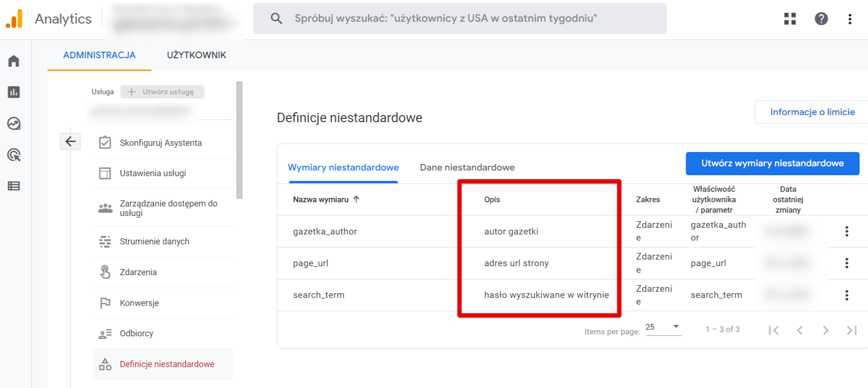
Task: Open the help question mark icon
Action: 821,18
